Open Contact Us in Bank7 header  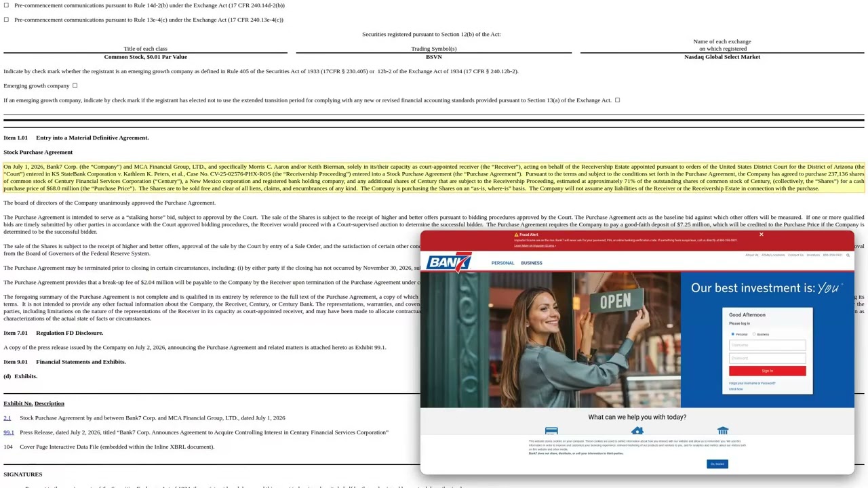(795, 256)
